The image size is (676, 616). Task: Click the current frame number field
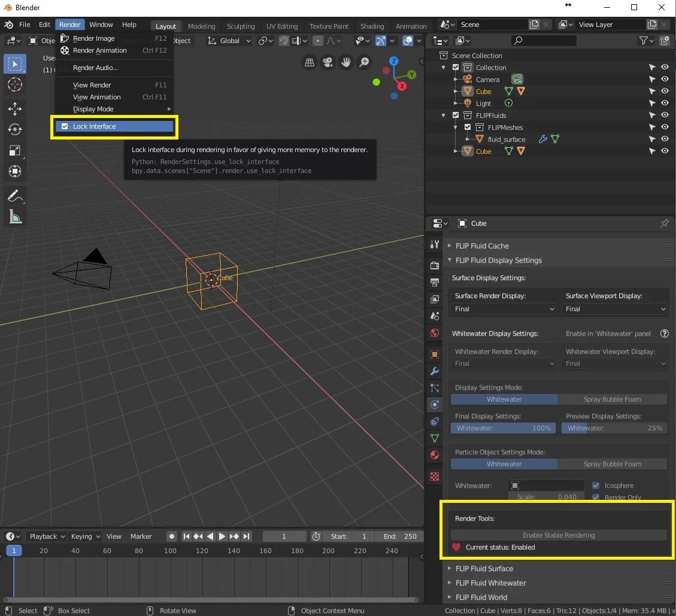[x=284, y=536]
